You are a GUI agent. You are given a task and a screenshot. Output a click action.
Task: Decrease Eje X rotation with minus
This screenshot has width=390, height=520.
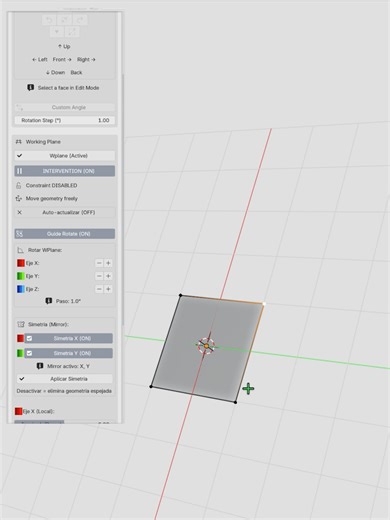(99, 263)
